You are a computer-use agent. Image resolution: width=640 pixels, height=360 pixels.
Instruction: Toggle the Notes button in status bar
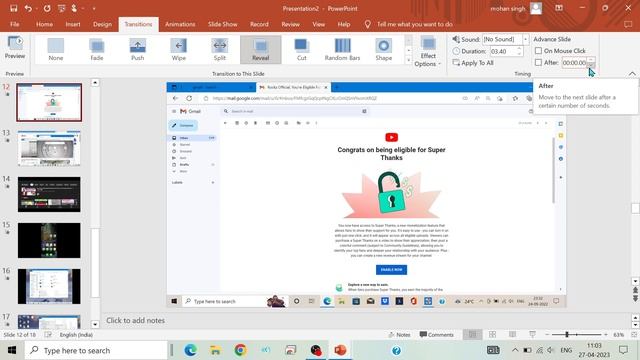click(399, 335)
